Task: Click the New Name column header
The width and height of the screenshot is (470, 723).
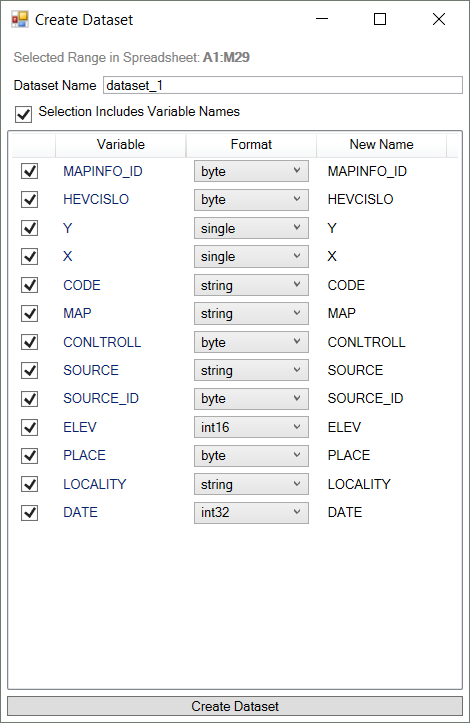Action: tap(381, 145)
